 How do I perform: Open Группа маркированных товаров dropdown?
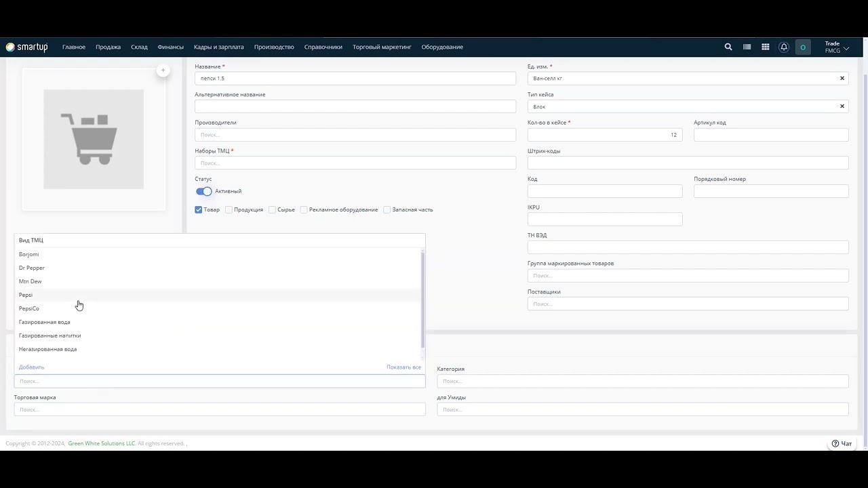pyautogui.click(x=688, y=275)
